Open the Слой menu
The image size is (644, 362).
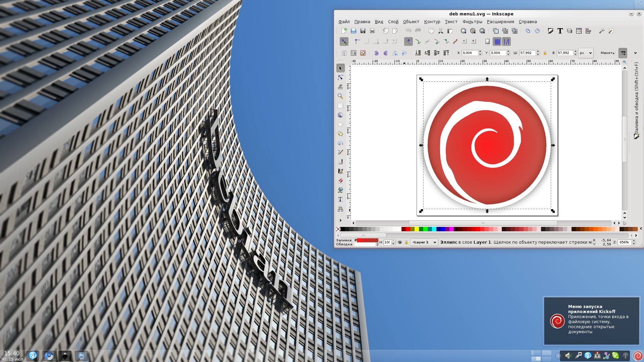pyautogui.click(x=393, y=22)
